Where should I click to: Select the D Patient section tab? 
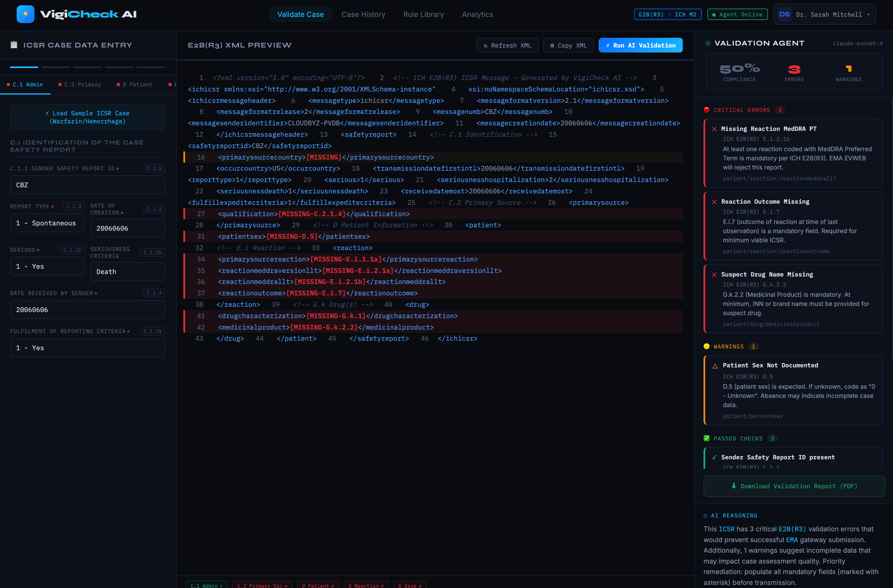click(x=135, y=85)
